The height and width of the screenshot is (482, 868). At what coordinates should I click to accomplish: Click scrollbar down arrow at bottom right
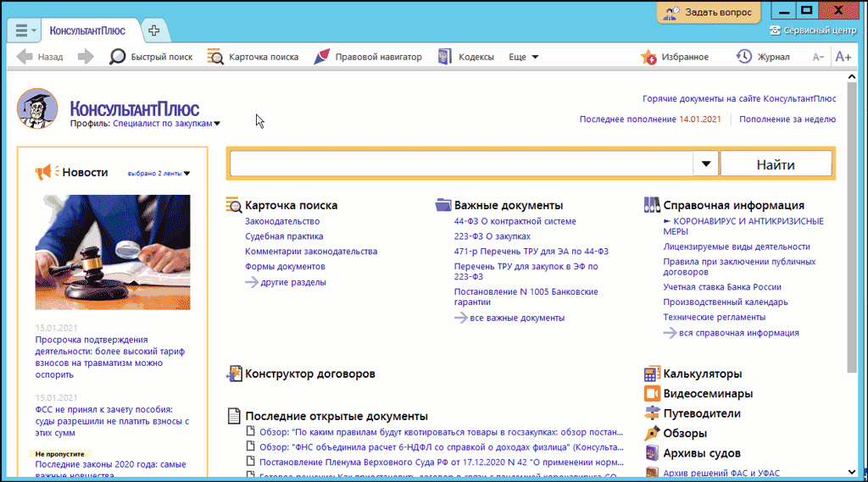(852, 472)
